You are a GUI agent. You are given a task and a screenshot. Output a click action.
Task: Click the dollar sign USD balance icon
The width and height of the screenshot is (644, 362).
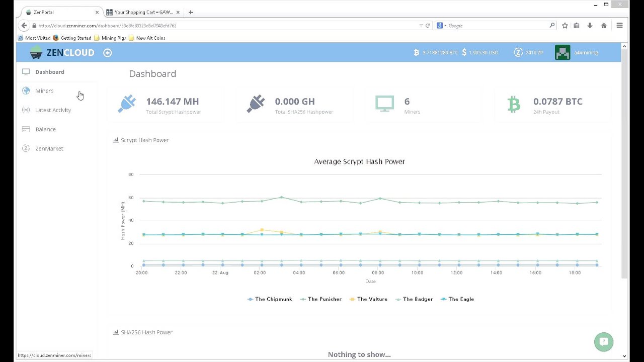[x=464, y=52]
